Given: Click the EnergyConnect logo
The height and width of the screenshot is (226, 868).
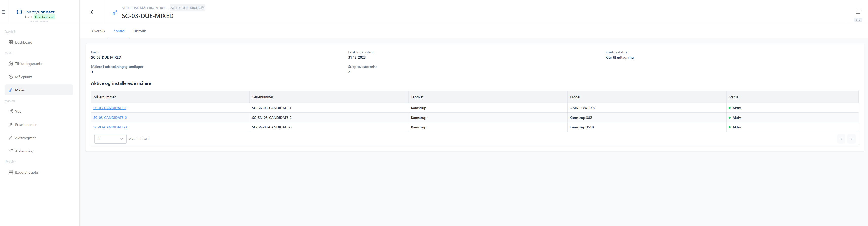Looking at the screenshot, I should [x=36, y=12].
